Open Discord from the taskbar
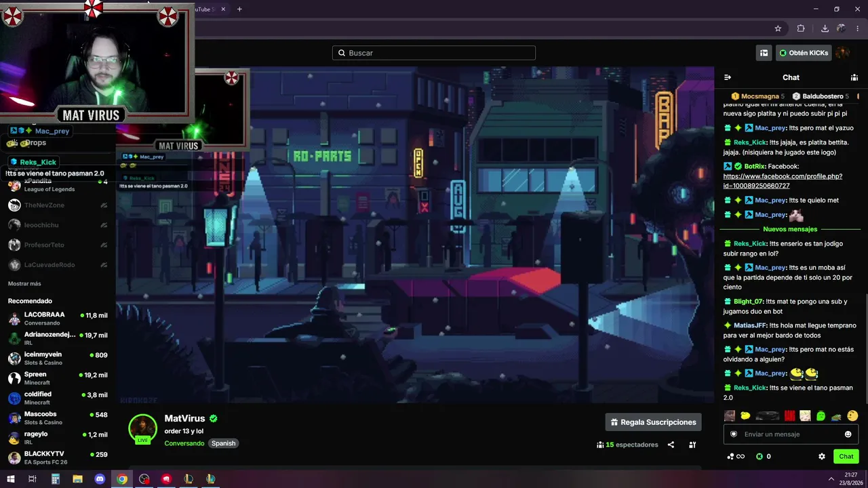This screenshot has height=488, width=868. click(x=100, y=479)
